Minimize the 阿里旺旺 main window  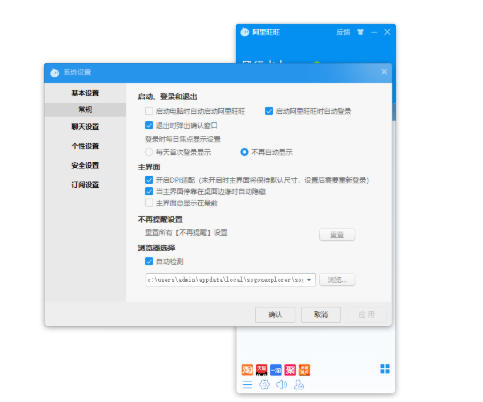pos(374,32)
